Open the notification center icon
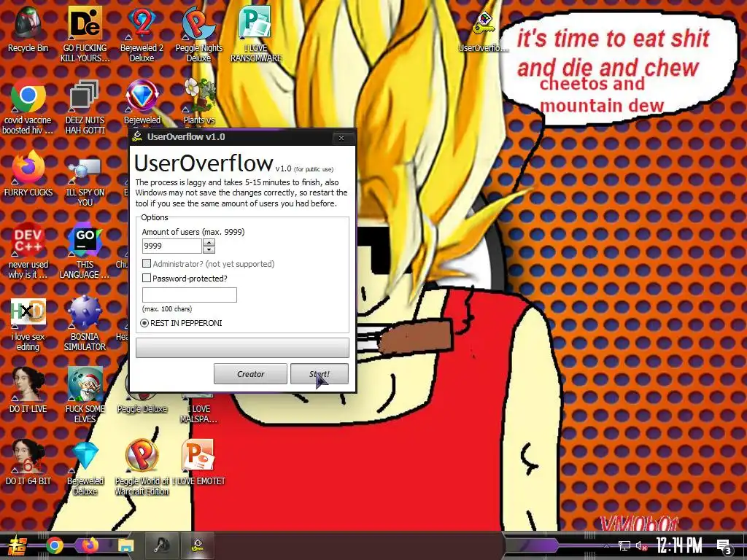The width and height of the screenshot is (747, 560). (x=724, y=547)
